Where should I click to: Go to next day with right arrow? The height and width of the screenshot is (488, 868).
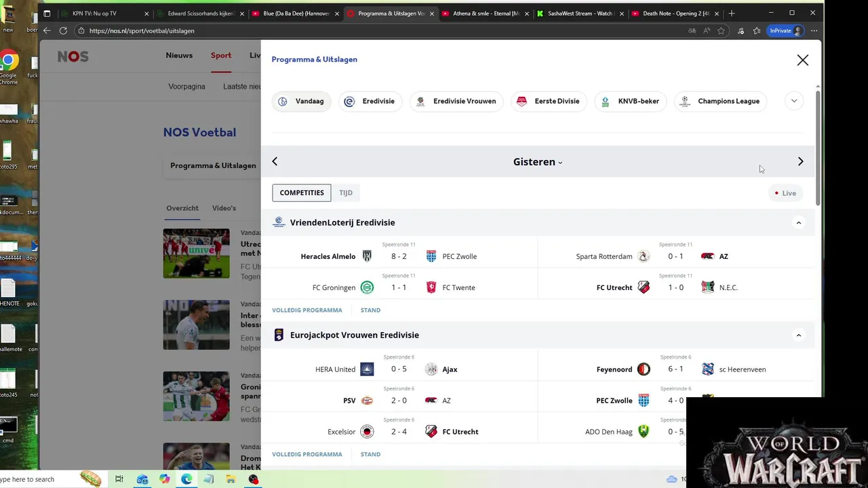(800, 161)
